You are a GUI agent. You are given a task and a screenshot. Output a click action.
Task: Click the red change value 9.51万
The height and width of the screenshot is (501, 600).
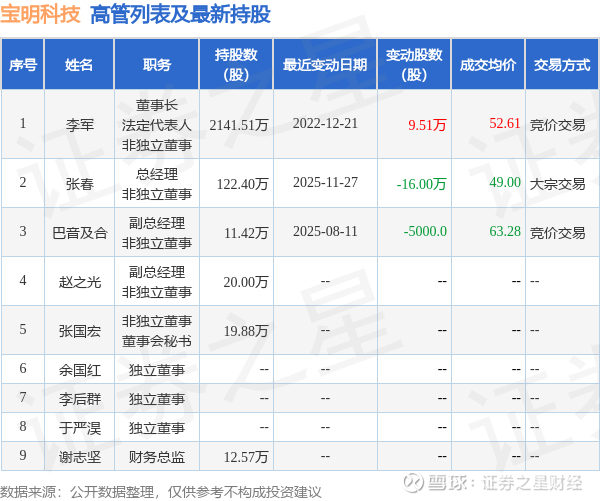coord(427,125)
